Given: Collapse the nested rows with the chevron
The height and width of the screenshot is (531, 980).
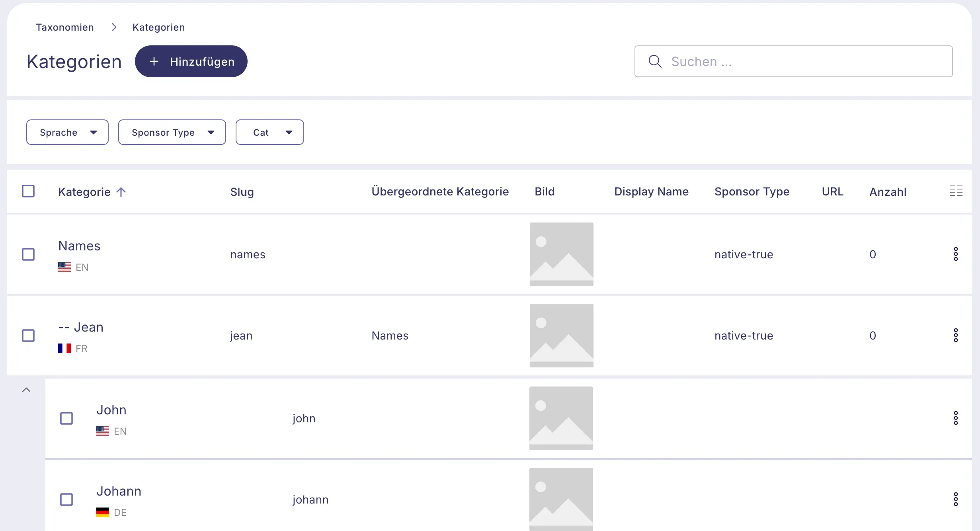Looking at the screenshot, I should [26, 390].
